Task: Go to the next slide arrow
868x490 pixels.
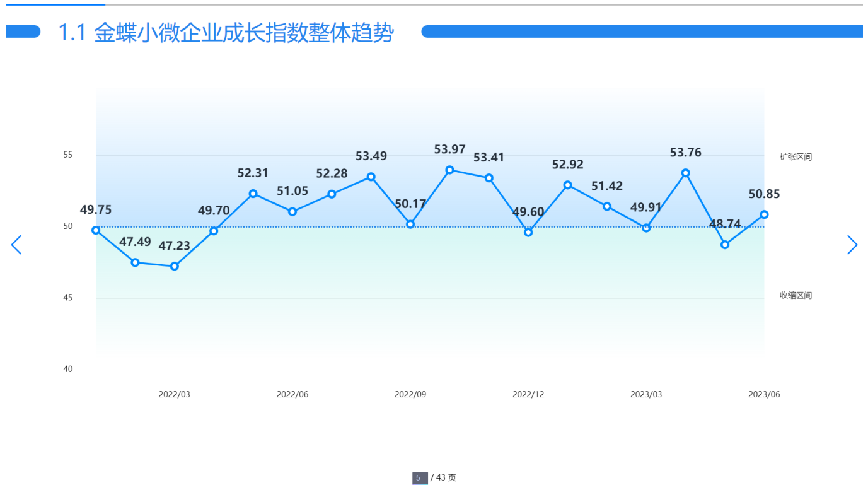Action: (x=852, y=245)
